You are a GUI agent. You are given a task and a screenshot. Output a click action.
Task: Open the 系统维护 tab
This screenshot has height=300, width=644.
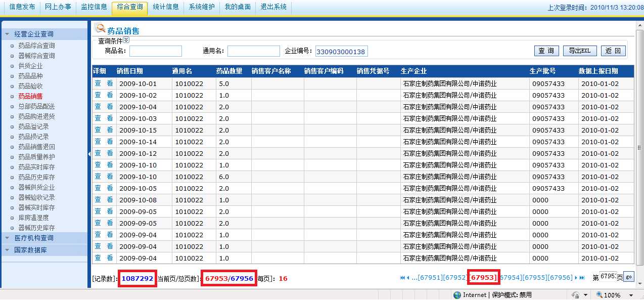202,7
